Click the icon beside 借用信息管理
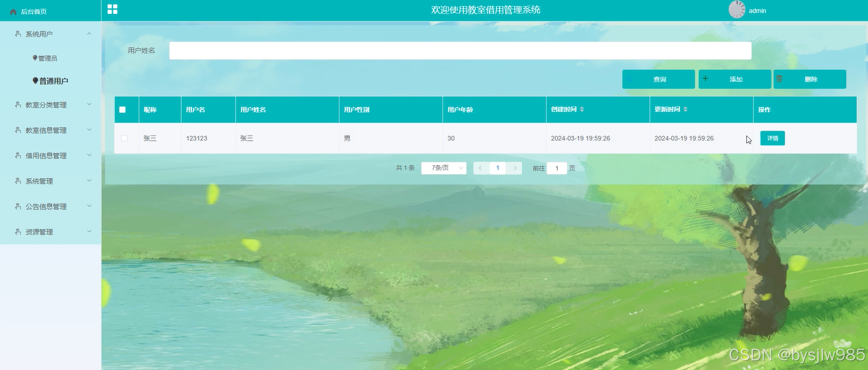Viewport: 868px width, 370px height. pyautogui.click(x=18, y=156)
